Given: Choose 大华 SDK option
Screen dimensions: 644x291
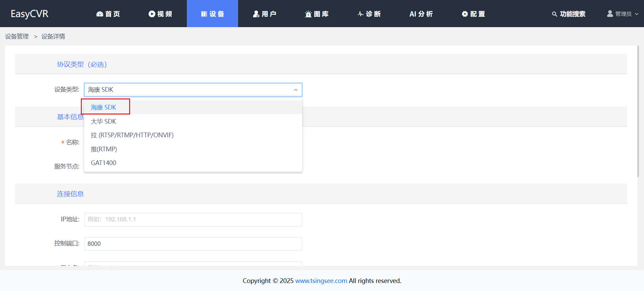Looking at the screenshot, I should pos(103,121).
